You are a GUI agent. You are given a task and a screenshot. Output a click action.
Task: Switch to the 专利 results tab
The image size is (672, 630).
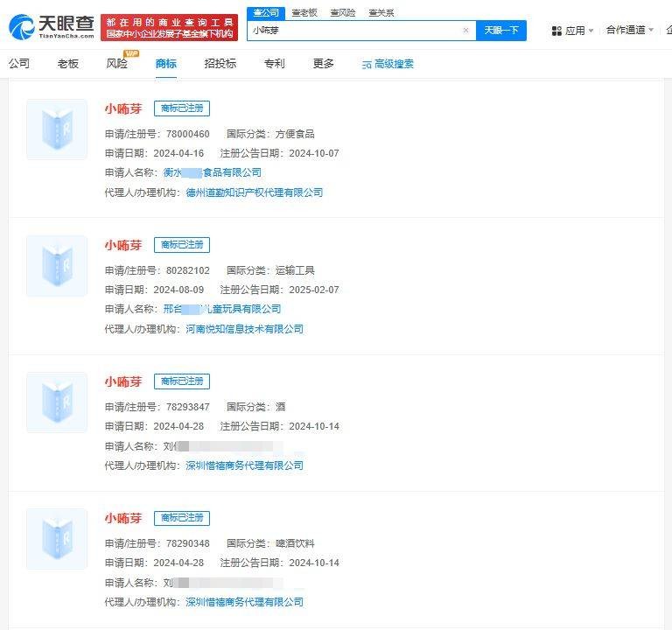tap(274, 63)
